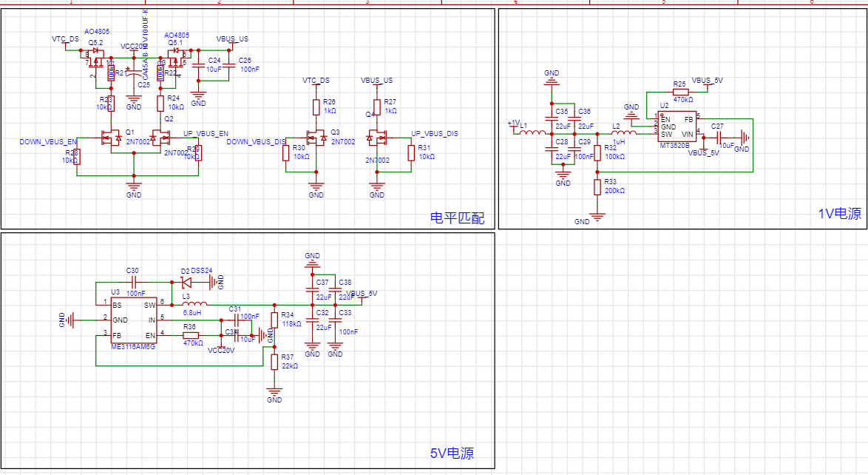Select the UP_VBUS_DIS net label
This screenshot has width=868, height=475.
click(434, 134)
